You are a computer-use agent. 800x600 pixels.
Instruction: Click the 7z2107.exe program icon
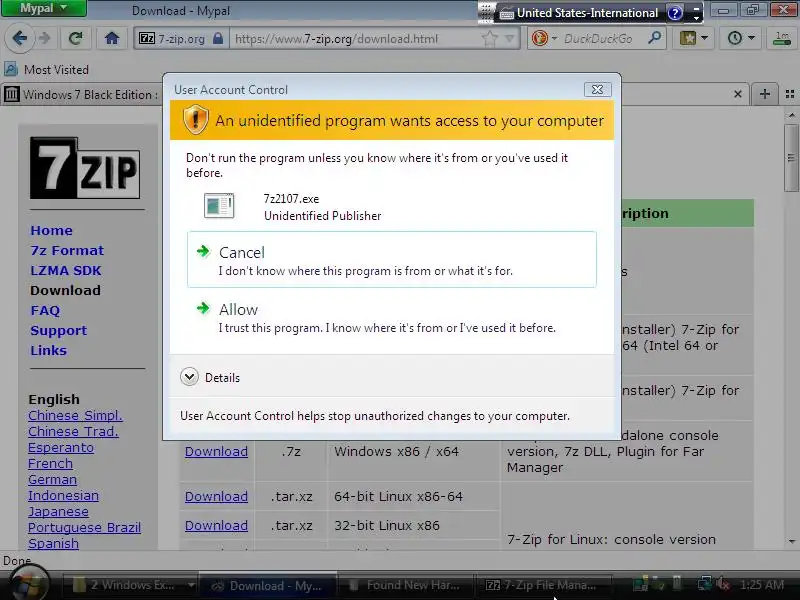[219, 206]
